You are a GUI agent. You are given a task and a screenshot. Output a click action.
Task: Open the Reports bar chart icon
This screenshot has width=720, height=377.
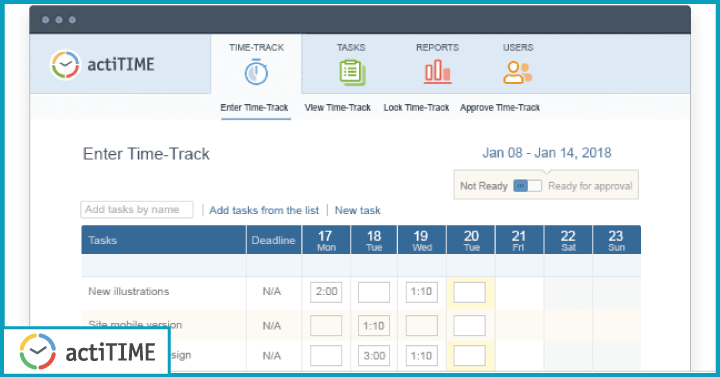coord(437,72)
